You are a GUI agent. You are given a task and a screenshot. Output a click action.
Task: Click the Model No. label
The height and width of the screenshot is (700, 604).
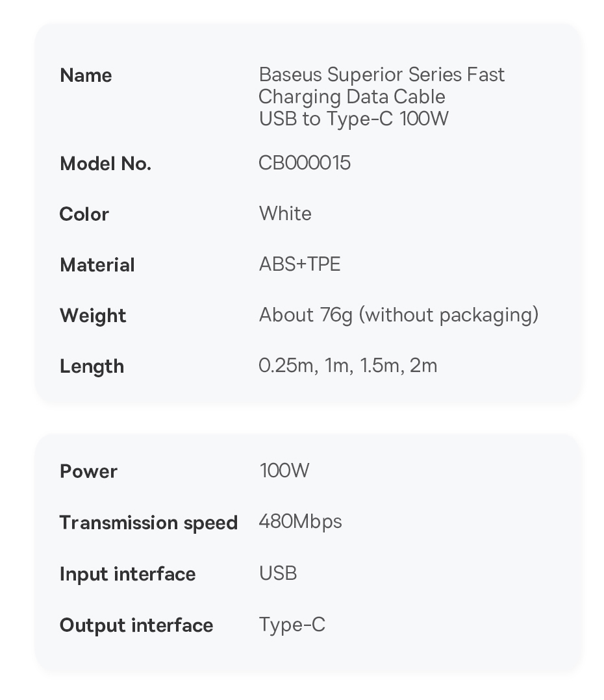click(x=105, y=164)
